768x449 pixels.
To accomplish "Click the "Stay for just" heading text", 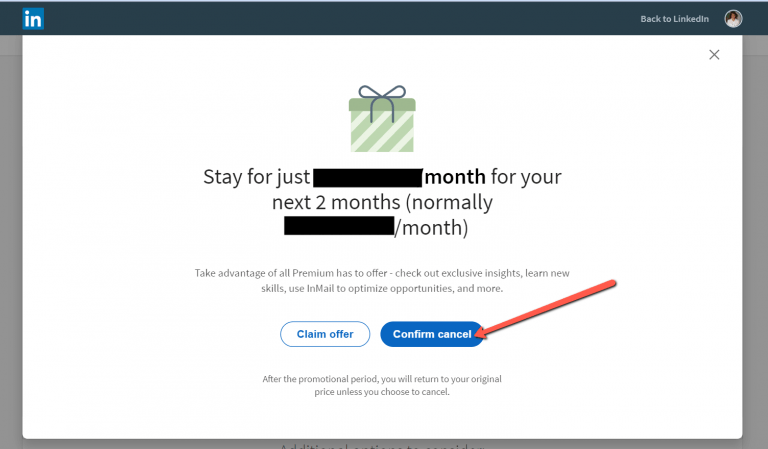I will coord(257,177).
